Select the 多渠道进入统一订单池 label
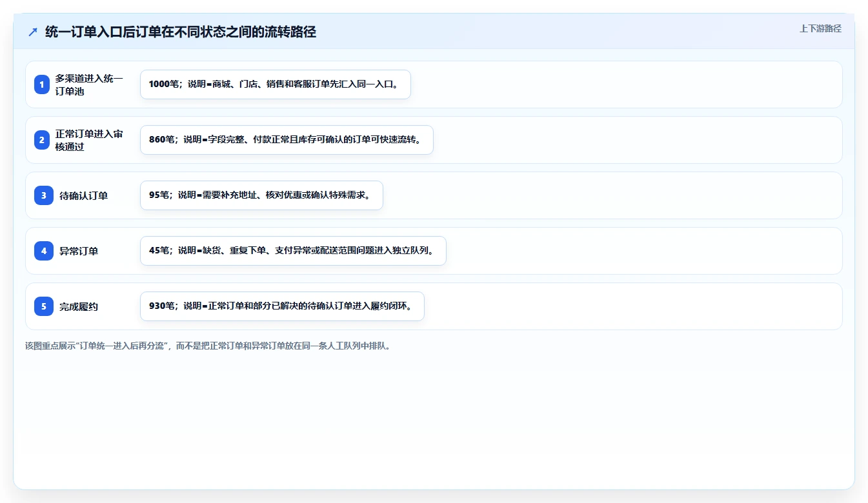The width and height of the screenshot is (868, 503). tap(89, 84)
